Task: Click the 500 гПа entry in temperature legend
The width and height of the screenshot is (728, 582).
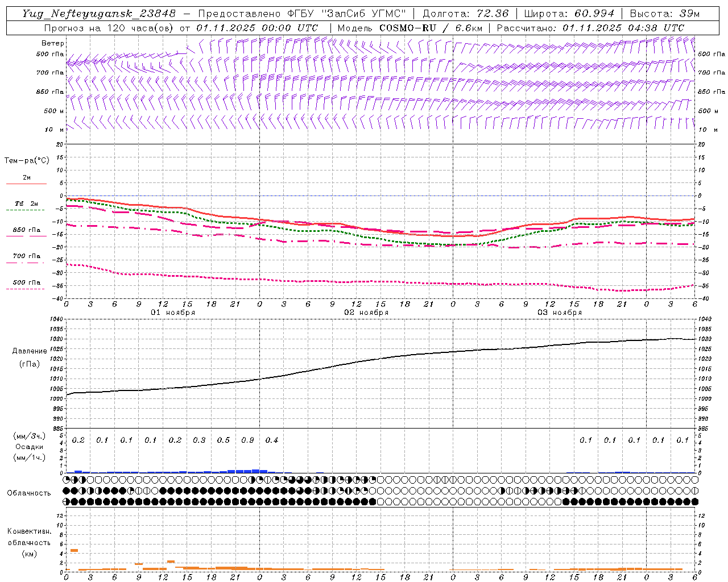Action: [27, 282]
